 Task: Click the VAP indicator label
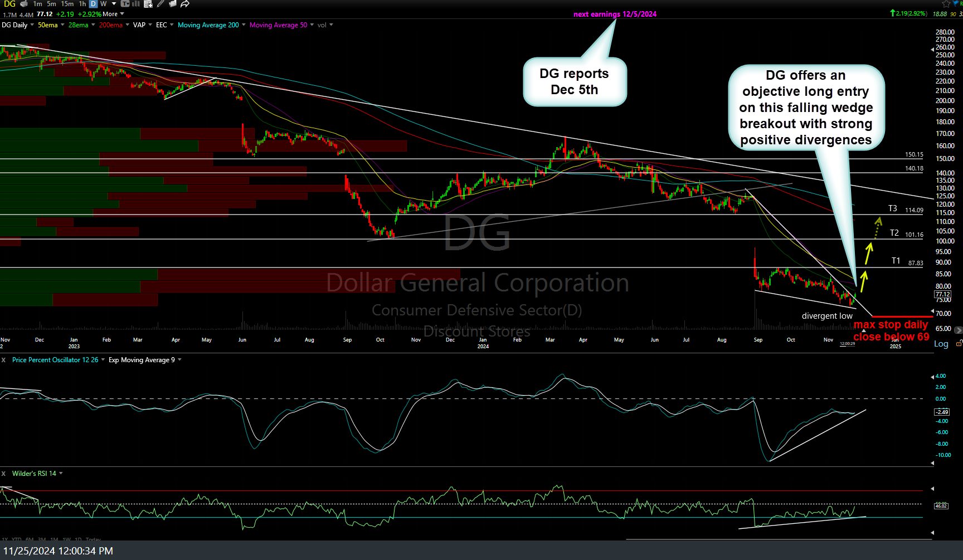138,25
